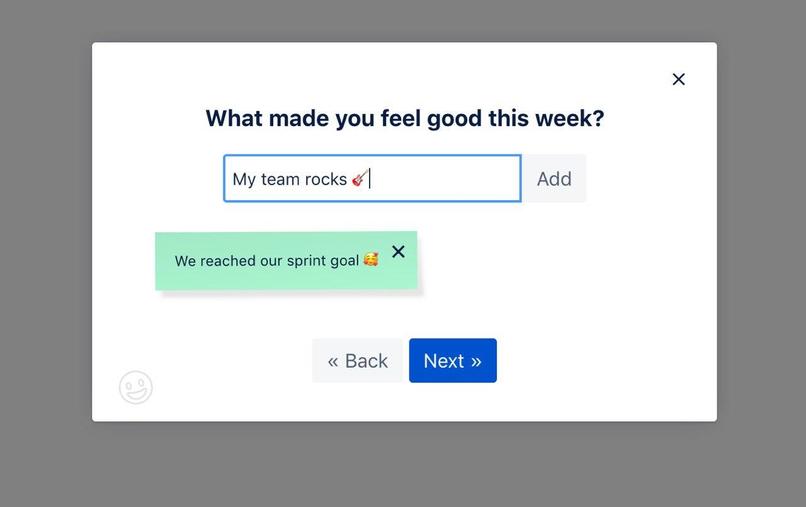Select the green sticky note card
Viewport: 806px width, 507px height.
click(286, 261)
